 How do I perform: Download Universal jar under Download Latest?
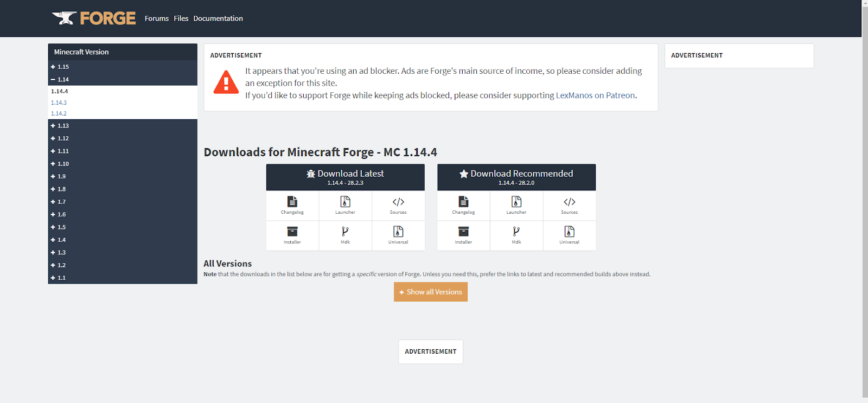pos(398,235)
